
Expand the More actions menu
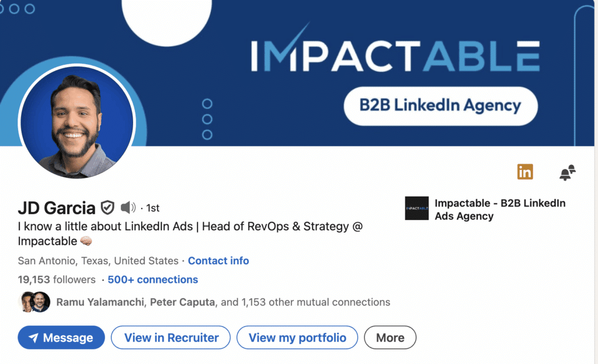390,338
